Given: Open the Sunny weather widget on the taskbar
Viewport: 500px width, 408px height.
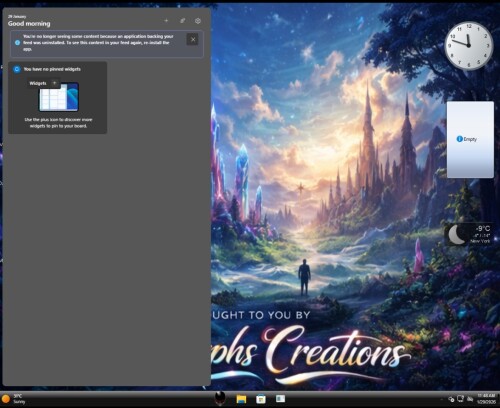Looking at the screenshot, I should [x=13, y=399].
